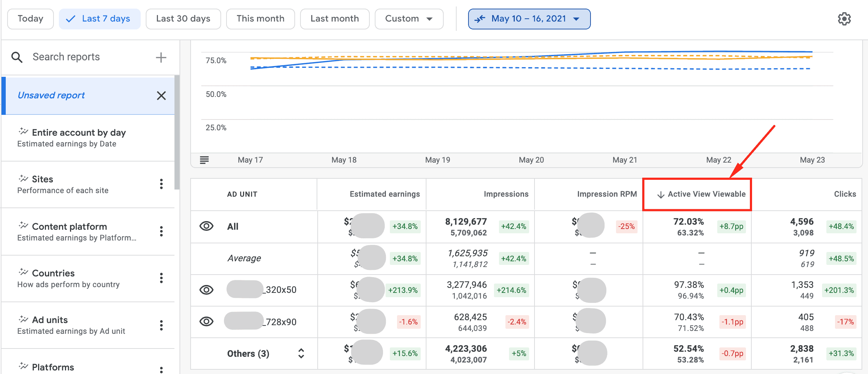868x374 pixels.
Task: Toggle visibility eye for 320x50 ad unit
Action: click(x=206, y=290)
